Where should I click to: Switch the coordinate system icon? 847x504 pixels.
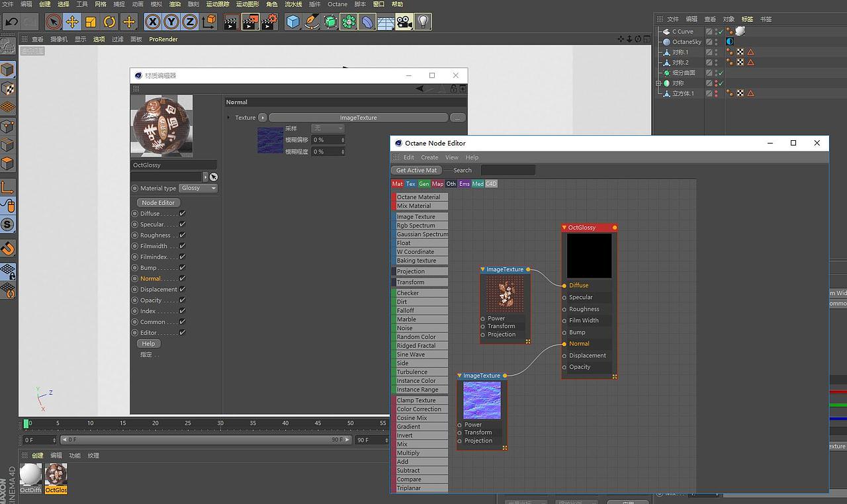pos(209,22)
